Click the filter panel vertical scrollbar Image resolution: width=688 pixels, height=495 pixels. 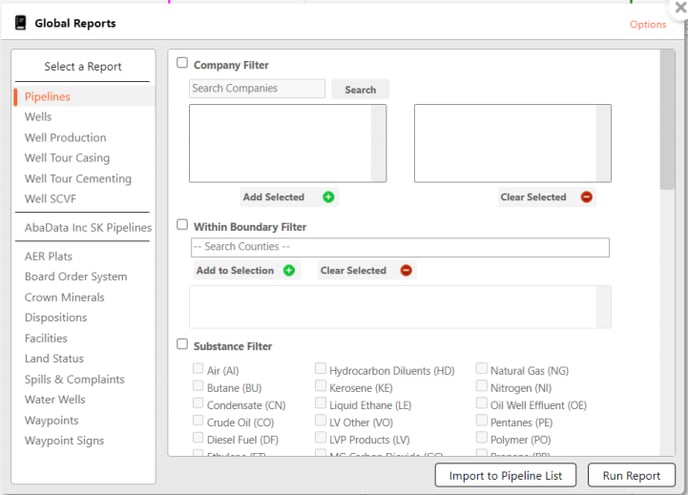pos(667,120)
